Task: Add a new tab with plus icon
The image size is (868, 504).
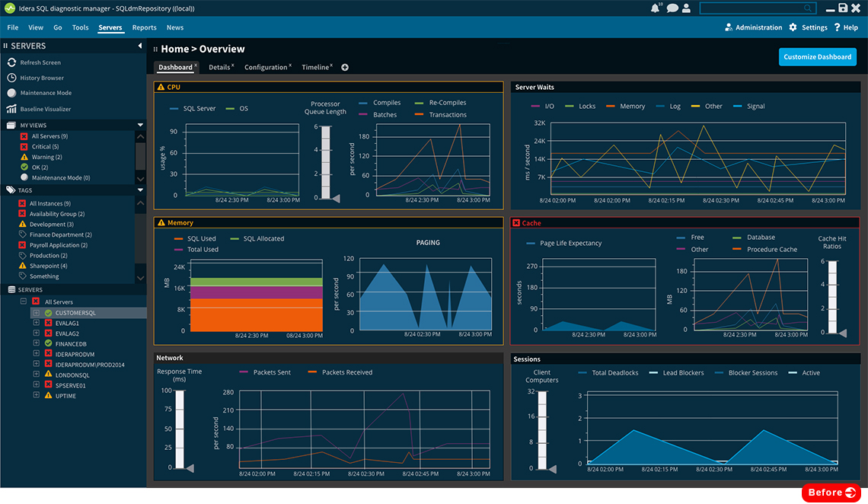Action: click(345, 68)
